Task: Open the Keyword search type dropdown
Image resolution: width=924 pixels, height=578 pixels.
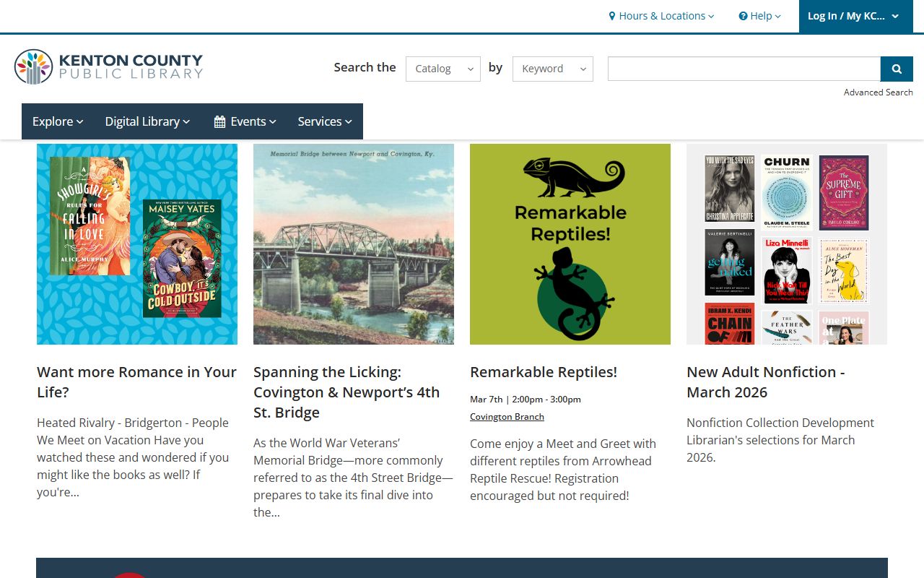Action: [552, 69]
